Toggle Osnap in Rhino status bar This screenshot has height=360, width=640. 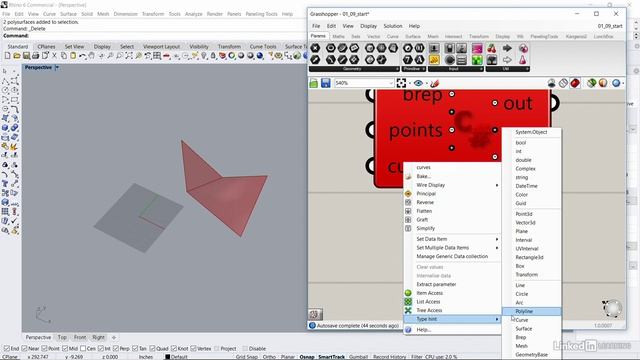click(307, 357)
